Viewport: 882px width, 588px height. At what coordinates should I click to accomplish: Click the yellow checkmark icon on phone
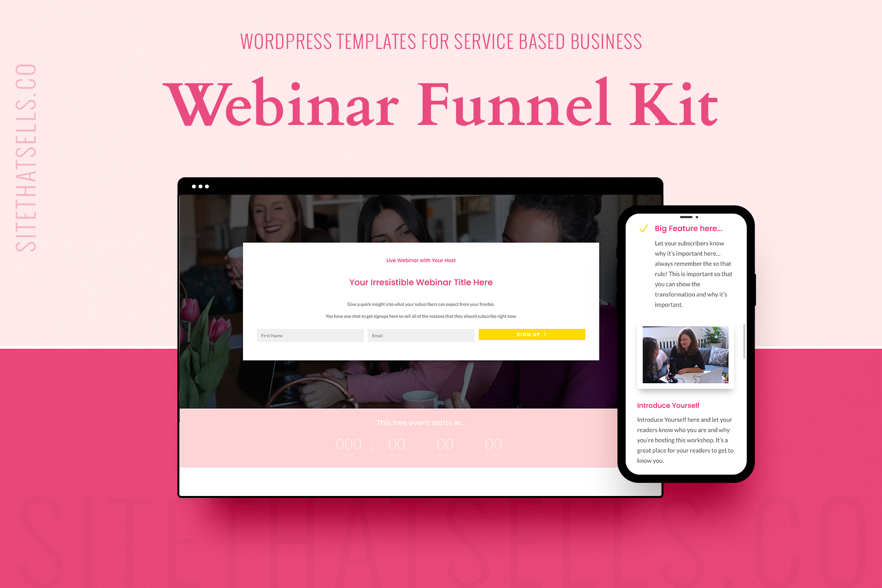click(644, 229)
